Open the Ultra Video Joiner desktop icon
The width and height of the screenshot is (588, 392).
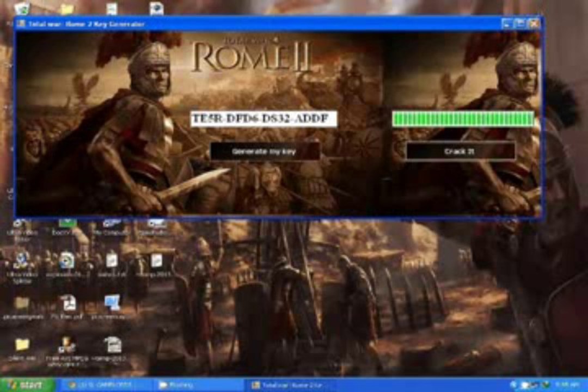(22, 230)
